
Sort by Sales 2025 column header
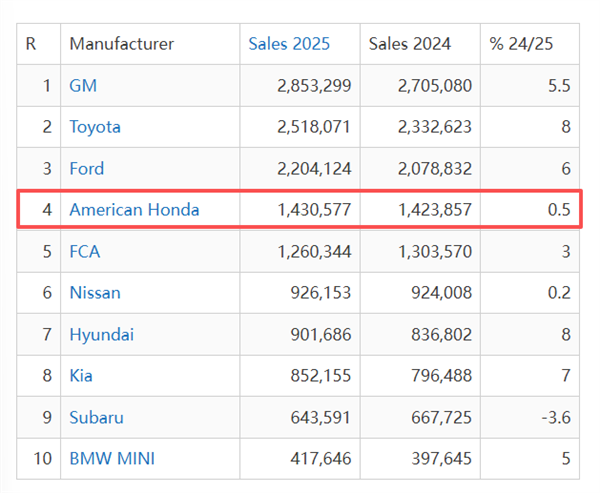click(x=289, y=44)
